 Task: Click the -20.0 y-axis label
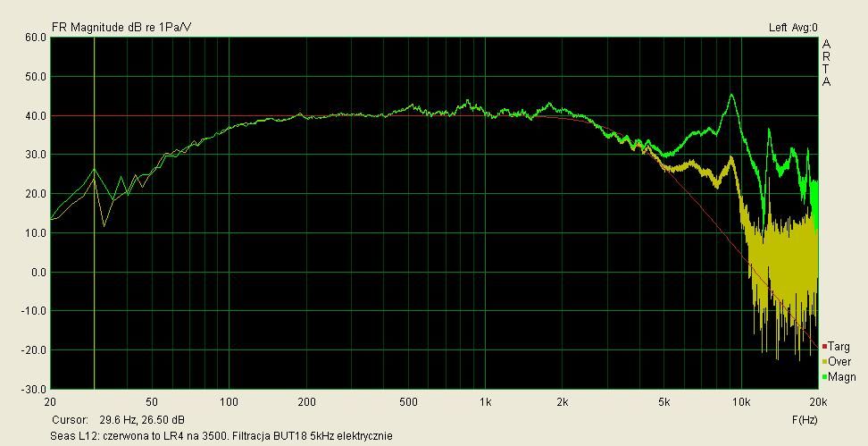pyautogui.click(x=34, y=350)
